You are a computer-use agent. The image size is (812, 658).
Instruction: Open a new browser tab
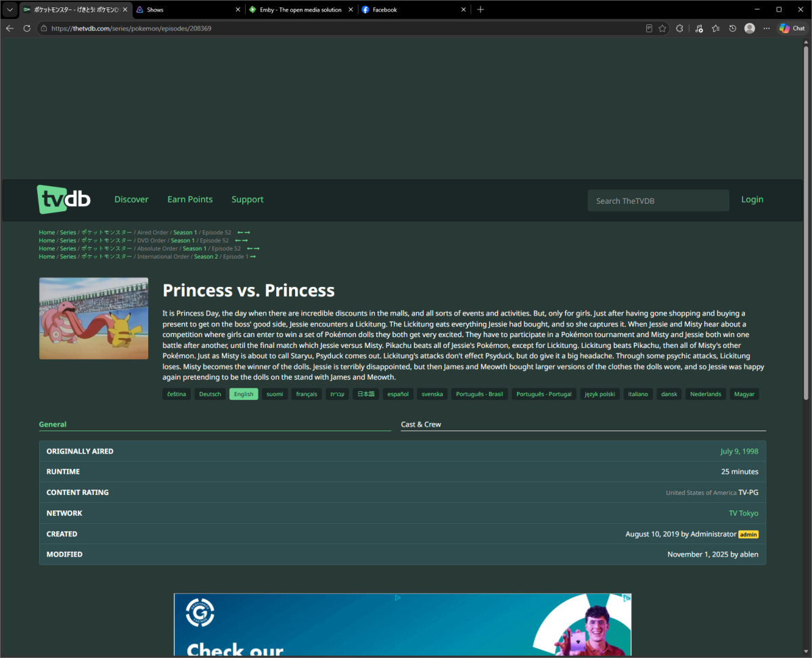(x=480, y=9)
